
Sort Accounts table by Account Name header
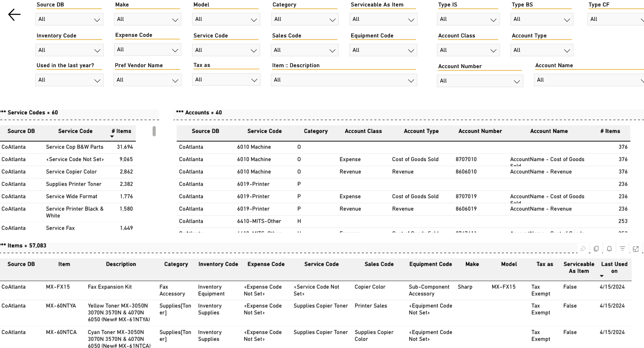tap(549, 131)
